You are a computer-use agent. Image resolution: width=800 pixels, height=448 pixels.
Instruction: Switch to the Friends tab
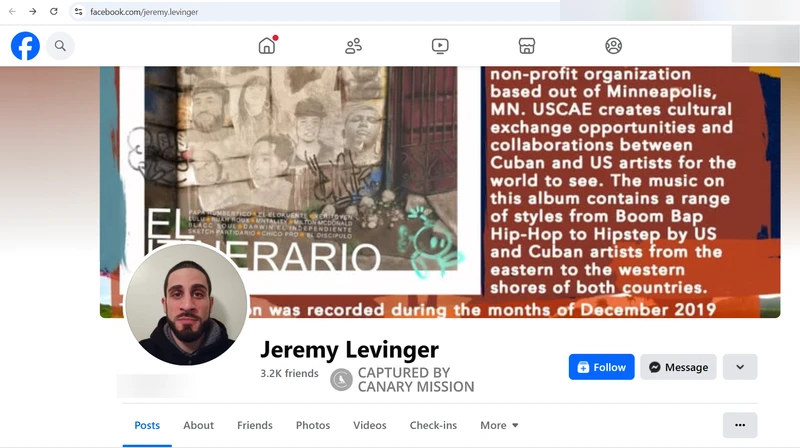point(255,425)
